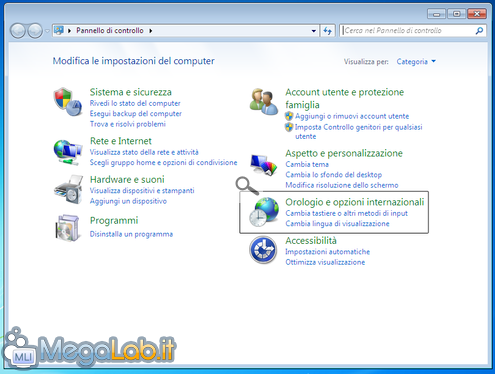495x374 pixels.
Task: Open the Sistema e sicurezza shield icon
Action: [68, 102]
